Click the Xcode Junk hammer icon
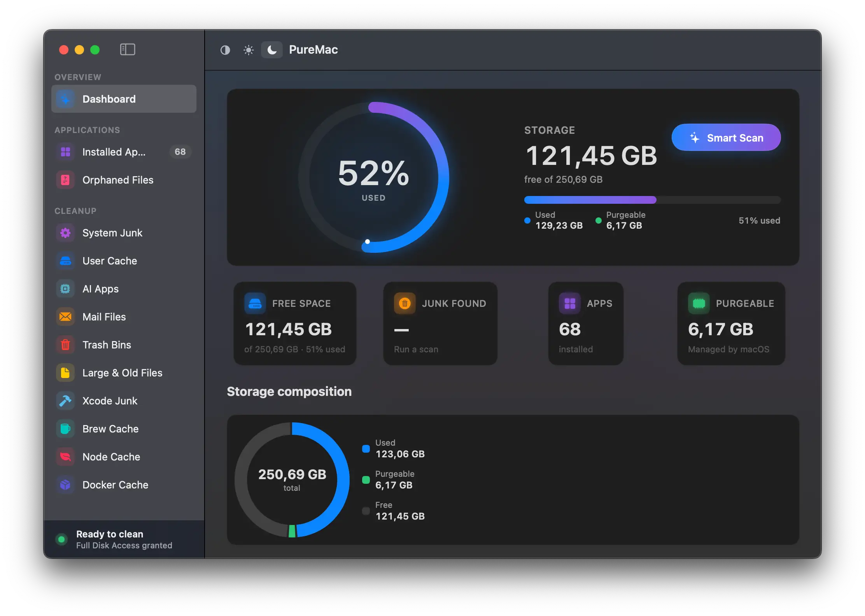 pyautogui.click(x=65, y=401)
